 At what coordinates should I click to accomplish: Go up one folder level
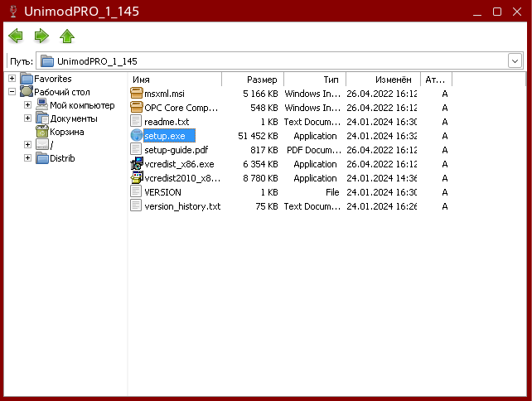click(67, 36)
